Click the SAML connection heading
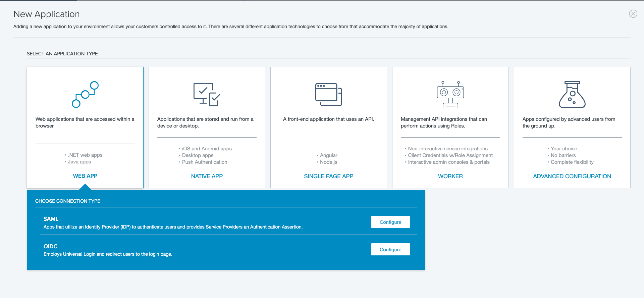The image size is (644, 298). click(51, 219)
